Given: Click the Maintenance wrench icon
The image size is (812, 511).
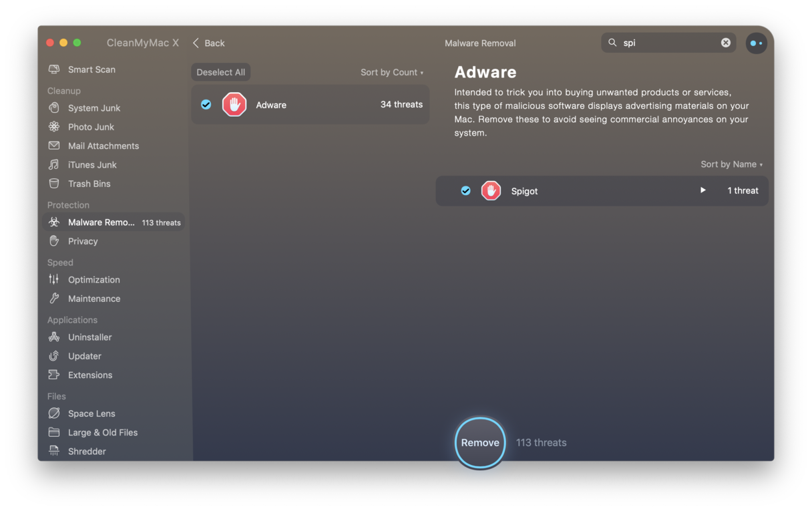Looking at the screenshot, I should [x=54, y=299].
